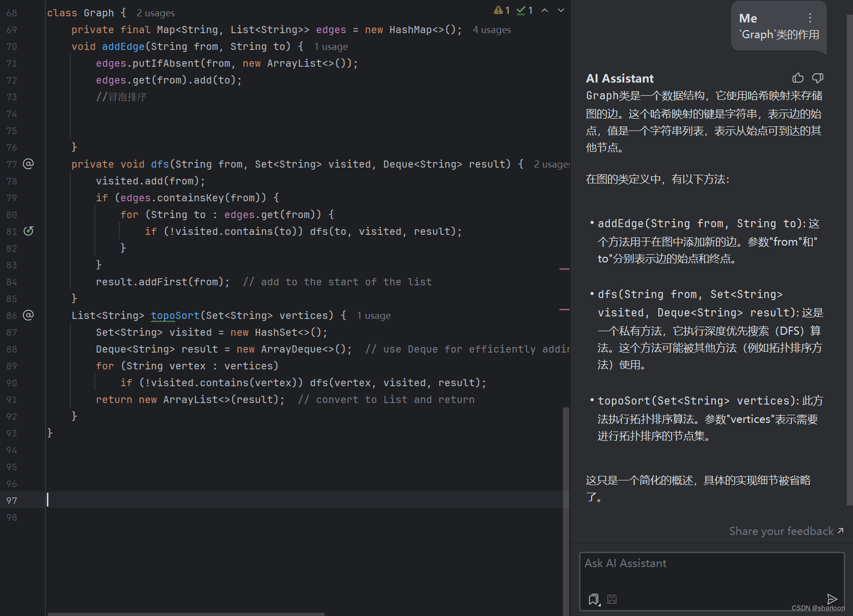Click the '1 usage' hint beside topoSort
Viewport: 853px width, 616px height.
374,316
